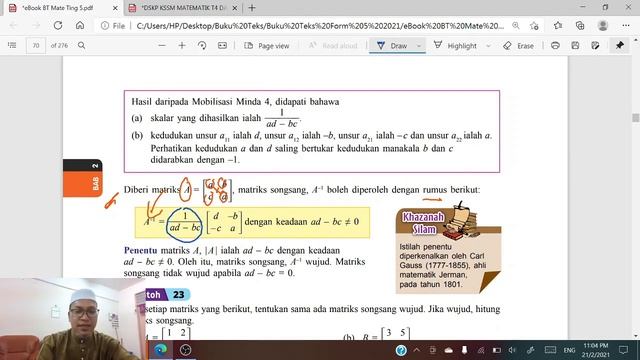
Task: Open OBS Studio from the taskbar
Action: (x=186, y=350)
